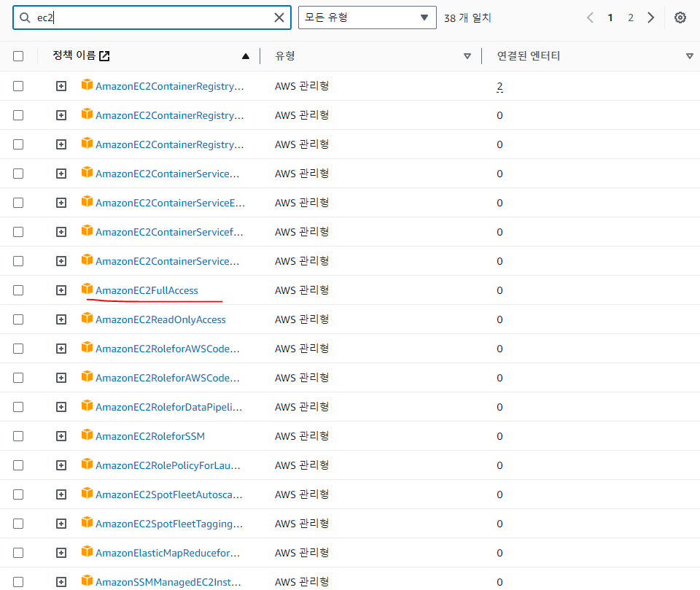
Task: Expand AmazonEC2ReadOnlyAccess policy details
Action: point(61,319)
